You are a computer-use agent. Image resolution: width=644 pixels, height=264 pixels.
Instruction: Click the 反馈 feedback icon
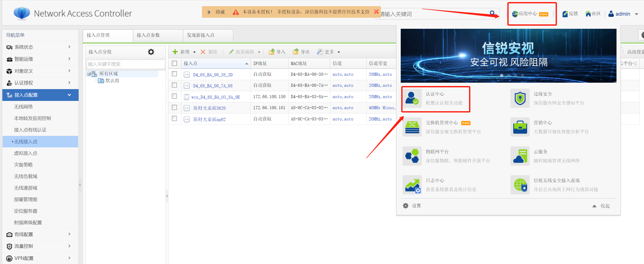[565, 14]
